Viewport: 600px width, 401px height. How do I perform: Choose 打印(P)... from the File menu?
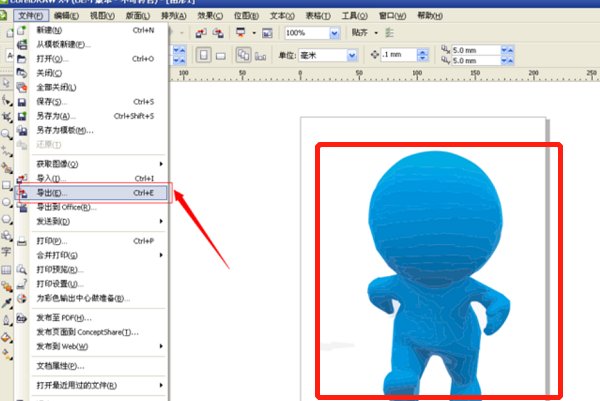[91, 241]
